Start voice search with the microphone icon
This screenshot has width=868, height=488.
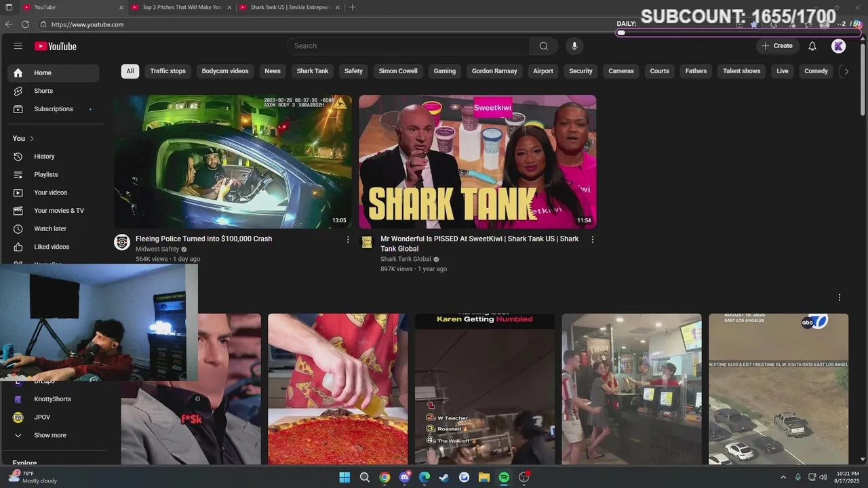[x=574, y=46]
